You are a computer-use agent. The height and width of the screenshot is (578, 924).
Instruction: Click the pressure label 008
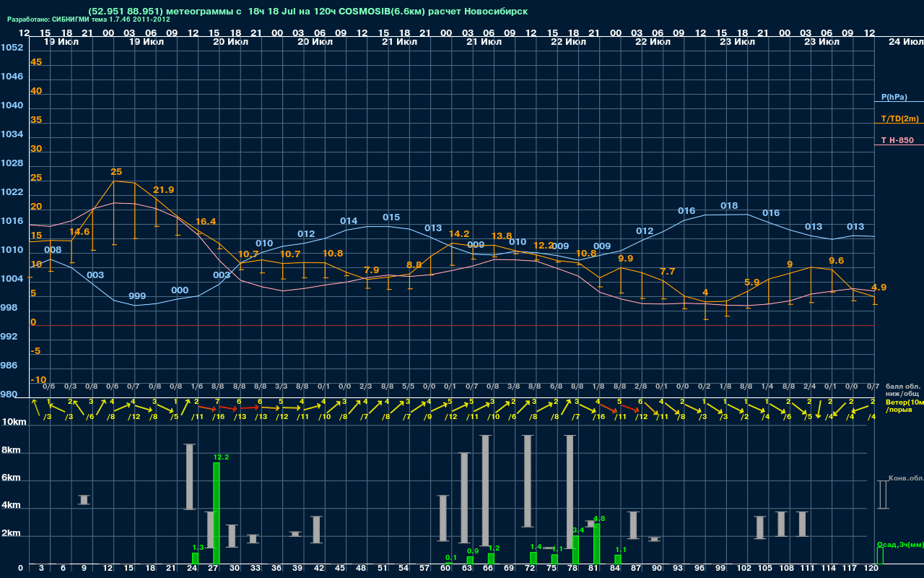pos(53,251)
